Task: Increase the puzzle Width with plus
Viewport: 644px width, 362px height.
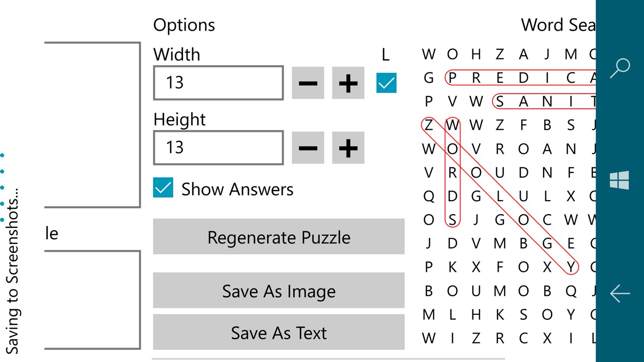Action: tap(348, 83)
